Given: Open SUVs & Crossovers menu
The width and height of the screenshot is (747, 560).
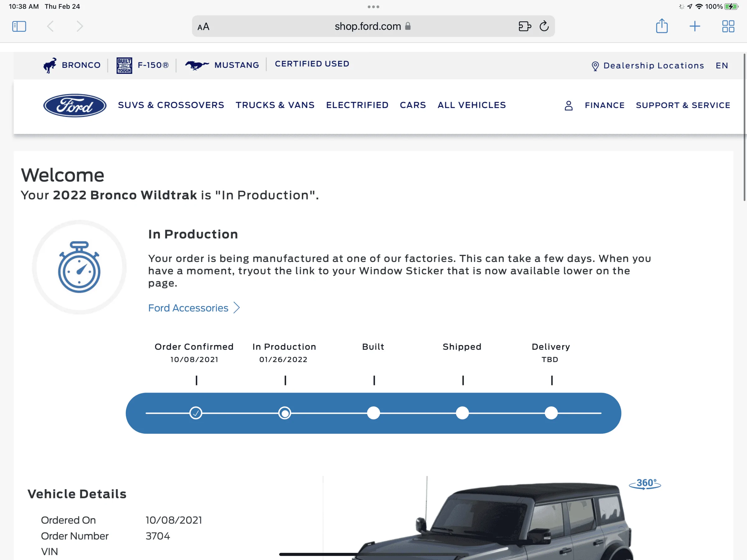Looking at the screenshot, I should point(171,105).
